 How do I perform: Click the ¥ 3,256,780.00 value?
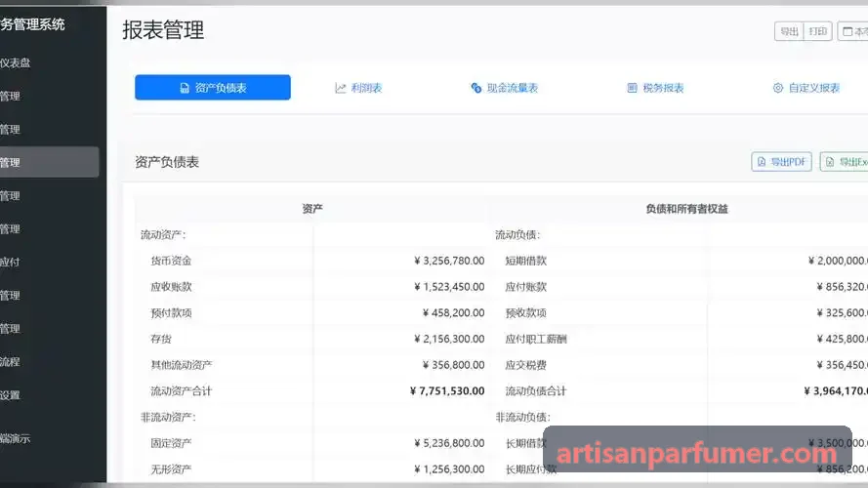(449, 261)
